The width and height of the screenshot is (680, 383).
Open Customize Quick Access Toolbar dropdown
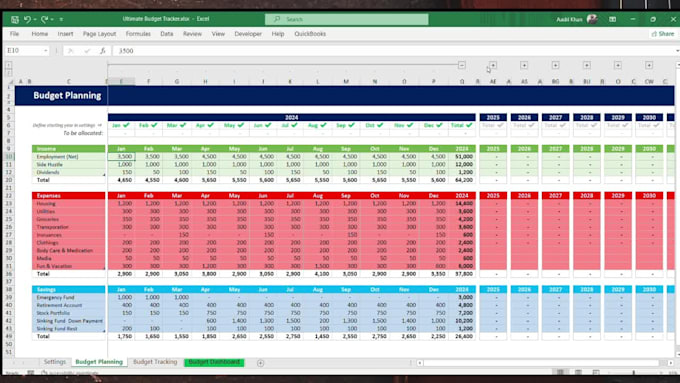coord(61,20)
